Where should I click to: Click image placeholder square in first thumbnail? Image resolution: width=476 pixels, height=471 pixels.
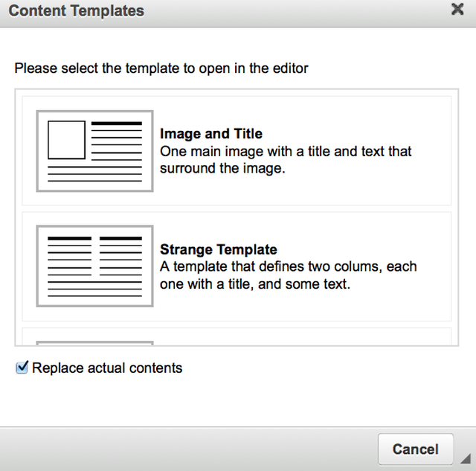(x=67, y=140)
